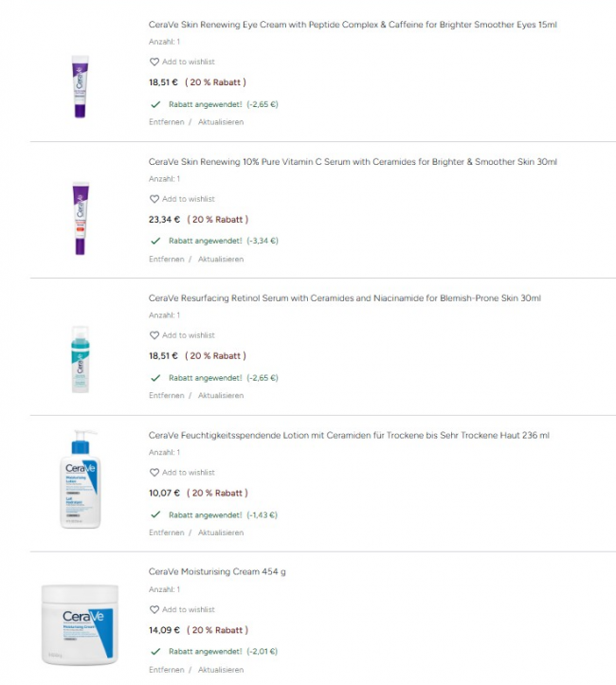
Task: Open CeraVe Resurfacing Retinol Serum title link
Action: [x=345, y=298]
